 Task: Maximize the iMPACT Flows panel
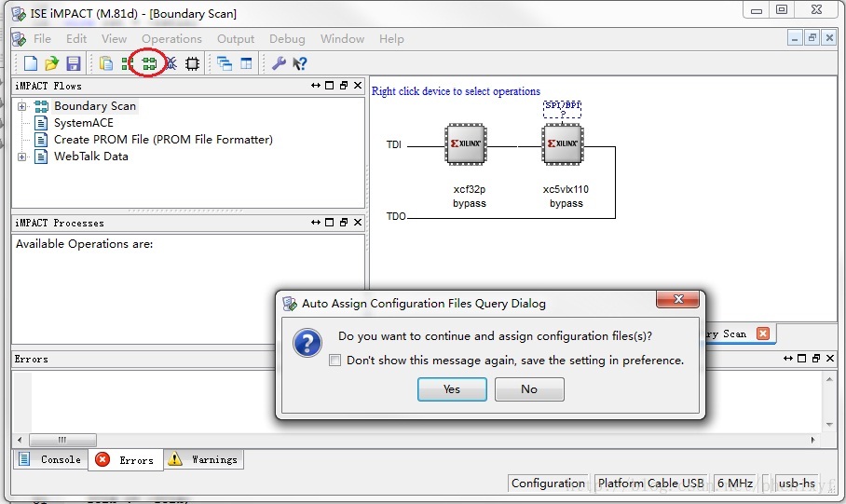(329, 86)
